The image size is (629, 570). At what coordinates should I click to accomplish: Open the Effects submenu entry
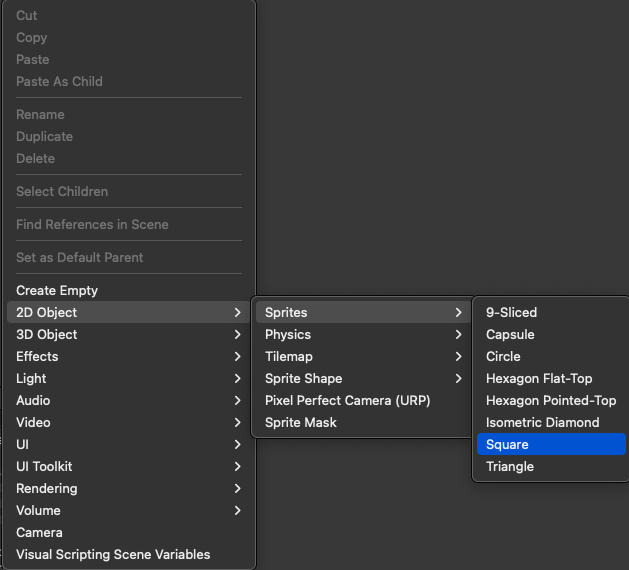[128, 357]
